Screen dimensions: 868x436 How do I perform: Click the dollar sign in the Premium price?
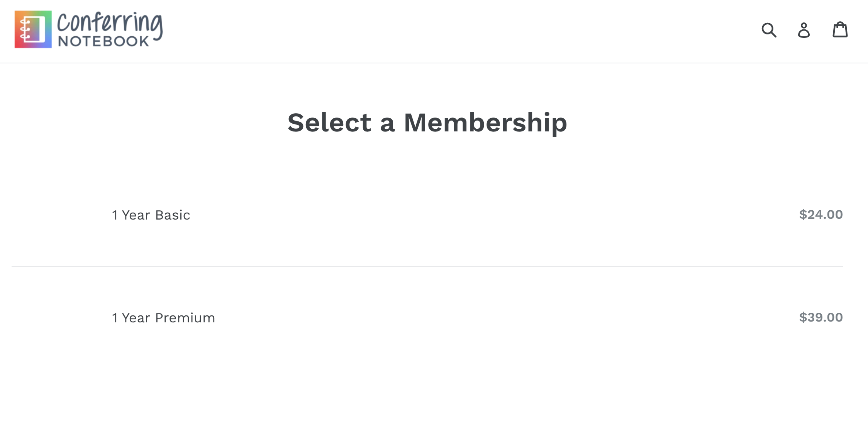click(x=803, y=317)
